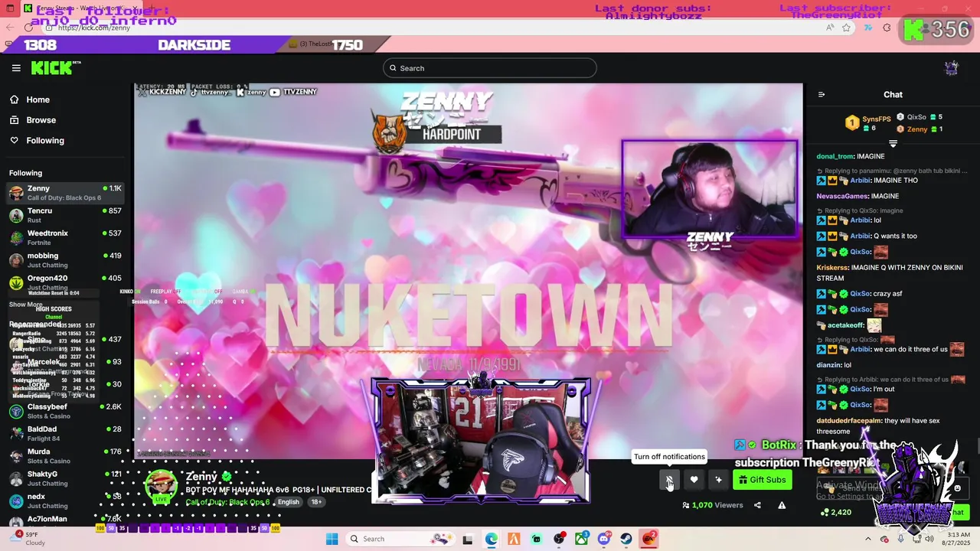Bookmark page with star icon
This screenshot has width=980, height=551.
pos(846,28)
